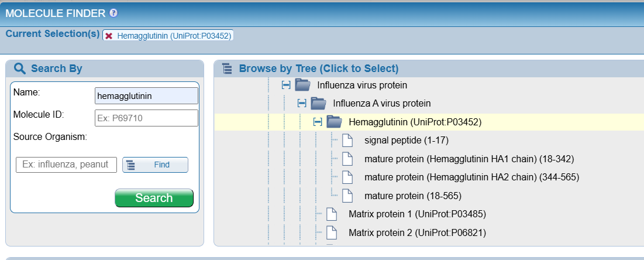Click the magnifier icon beside Search By

[20, 69]
